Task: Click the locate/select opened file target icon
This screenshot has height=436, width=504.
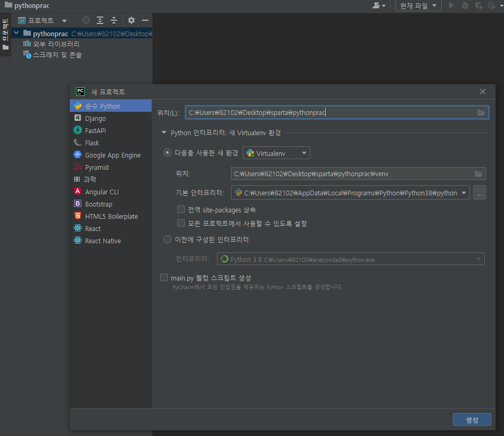Action: tap(86, 20)
